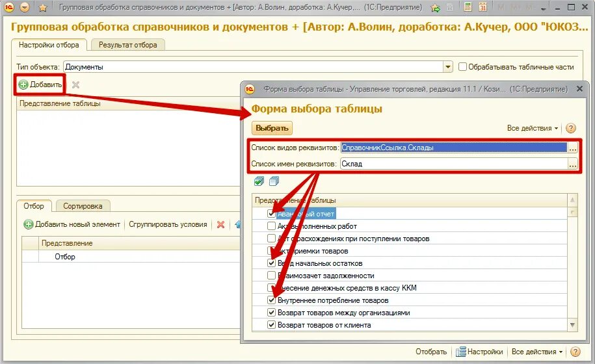This screenshot has width=595, height=364.
Task: Click the Выбрать button
Action: point(272,128)
